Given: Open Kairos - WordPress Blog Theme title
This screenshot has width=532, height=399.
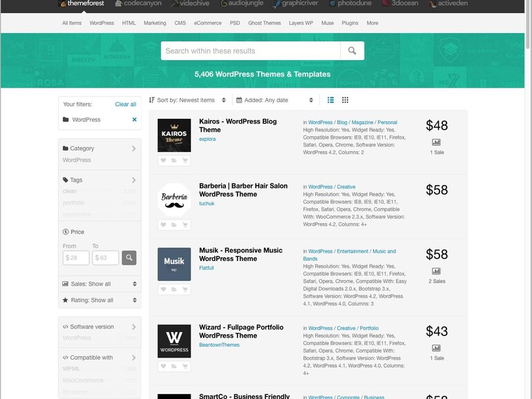Looking at the screenshot, I should (238, 126).
